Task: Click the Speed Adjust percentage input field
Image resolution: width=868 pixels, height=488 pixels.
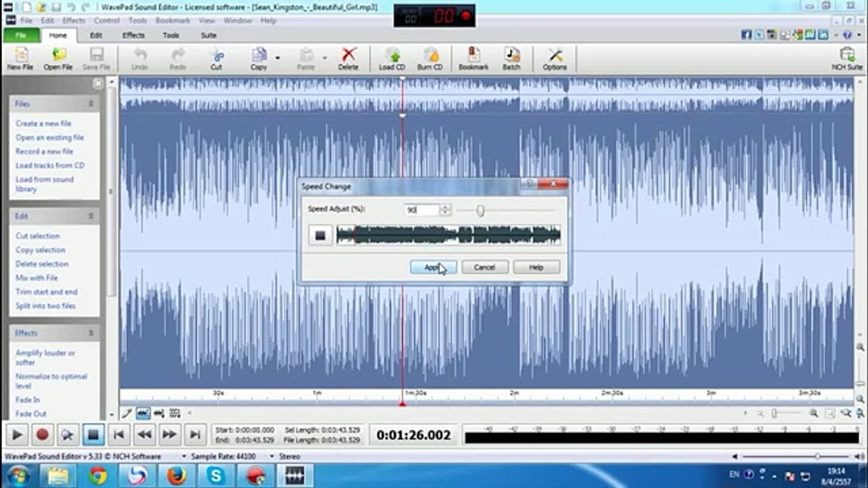Action: click(x=422, y=210)
